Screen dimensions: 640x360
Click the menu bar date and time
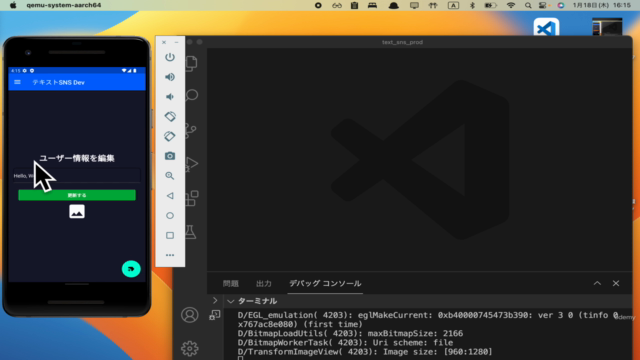coord(602,5)
